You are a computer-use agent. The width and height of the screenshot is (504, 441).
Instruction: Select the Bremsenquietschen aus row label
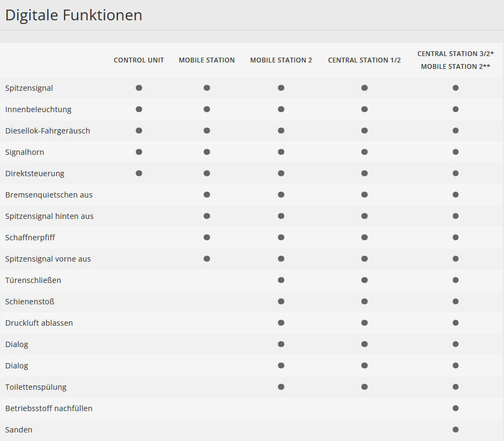(x=49, y=195)
